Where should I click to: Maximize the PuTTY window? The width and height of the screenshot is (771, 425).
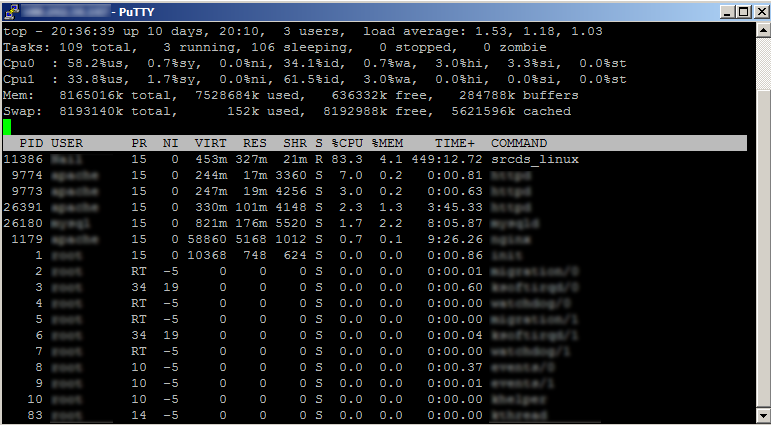tap(743, 11)
